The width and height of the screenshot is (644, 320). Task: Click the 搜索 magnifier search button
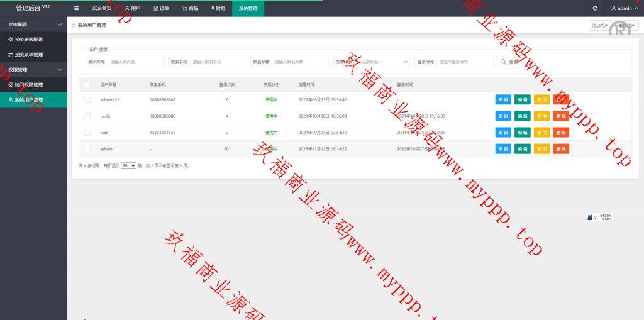510,62
